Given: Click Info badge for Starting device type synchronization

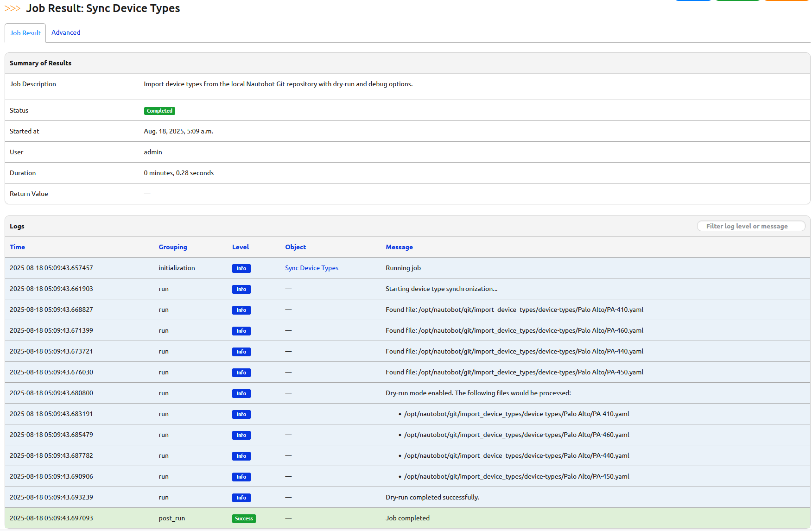Looking at the screenshot, I should coord(241,289).
